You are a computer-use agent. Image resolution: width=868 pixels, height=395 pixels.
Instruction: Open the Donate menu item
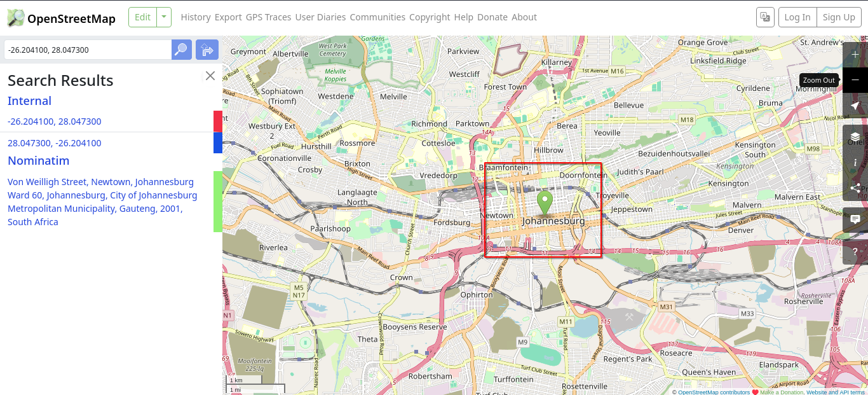[x=492, y=17]
